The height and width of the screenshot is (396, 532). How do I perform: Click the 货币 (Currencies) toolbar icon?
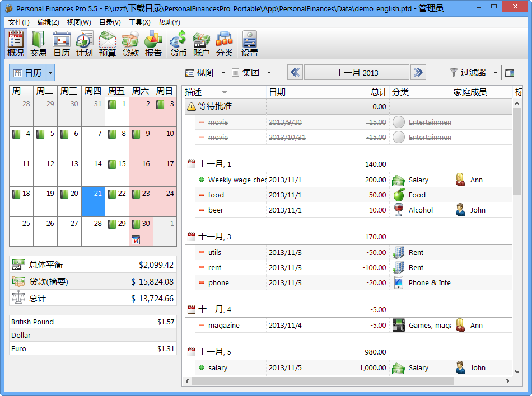point(178,43)
